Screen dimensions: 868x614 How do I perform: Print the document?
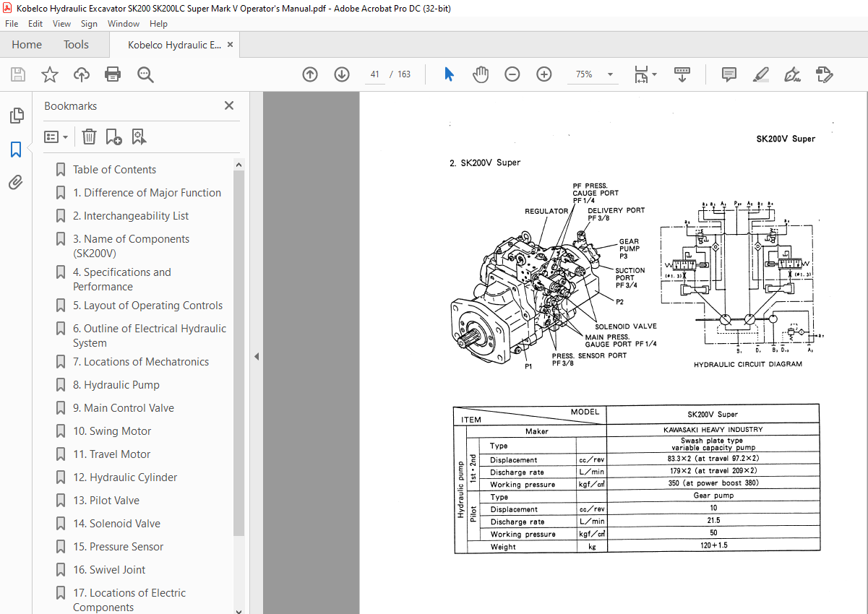pyautogui.click(x=113, y=74)
